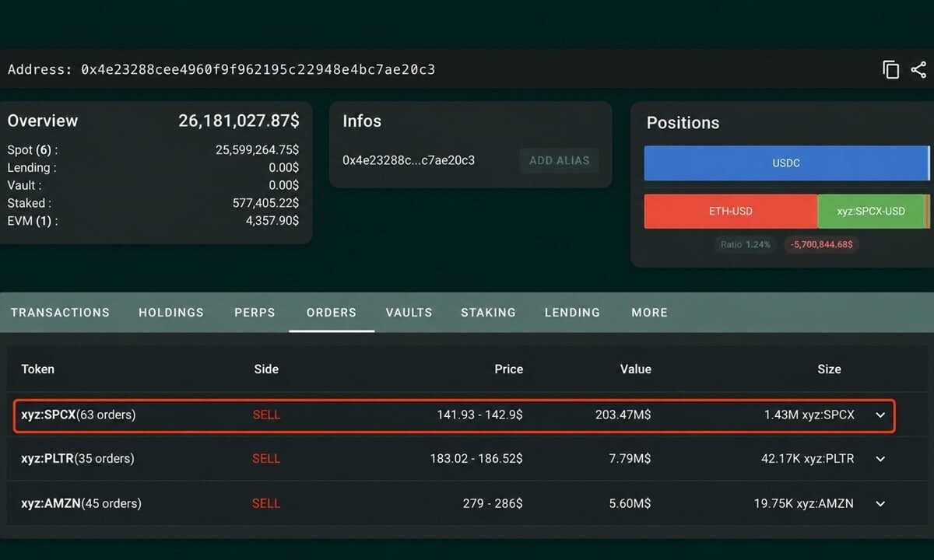Open the More tab menu
Image resolution: width=934 pixels, height=560 pixels.
[x=649, y=313]
